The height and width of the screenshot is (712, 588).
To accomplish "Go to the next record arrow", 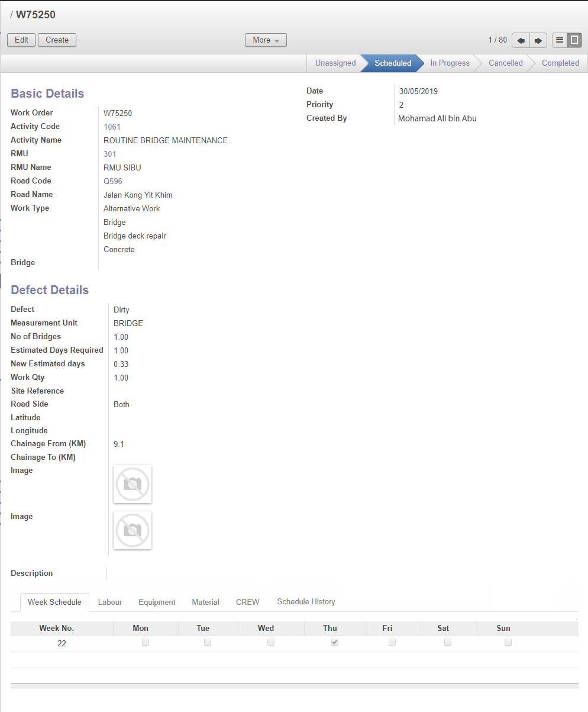I will (538, 40).
